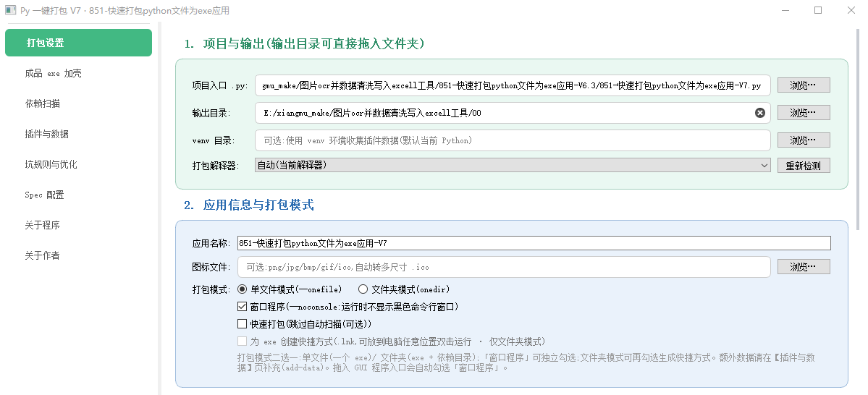The height and width of the screenshot is (395, 868).
Task: Open the 打包设置 sidebar page
Action: [x=79, y=43]
